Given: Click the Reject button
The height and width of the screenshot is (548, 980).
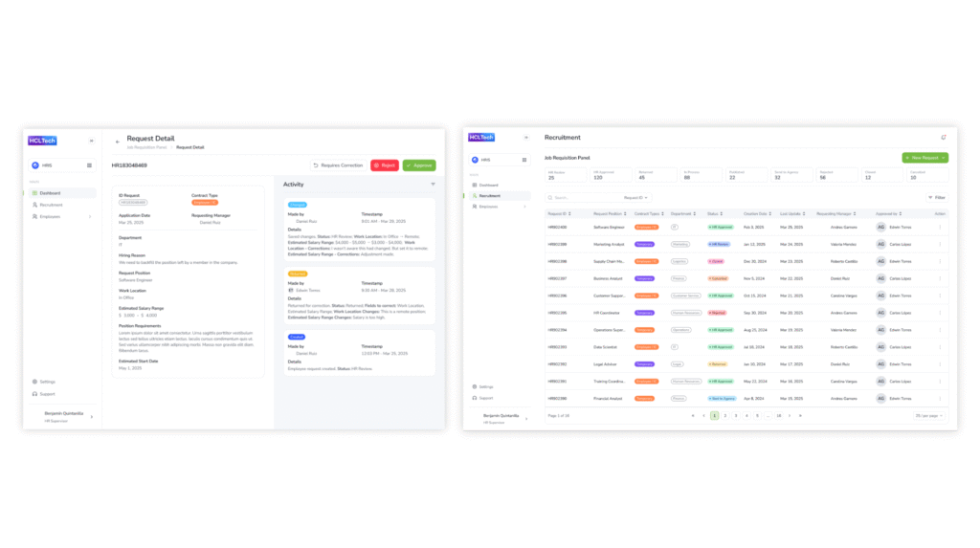Looking at the screenshot, I should click(x=385, y=165).
